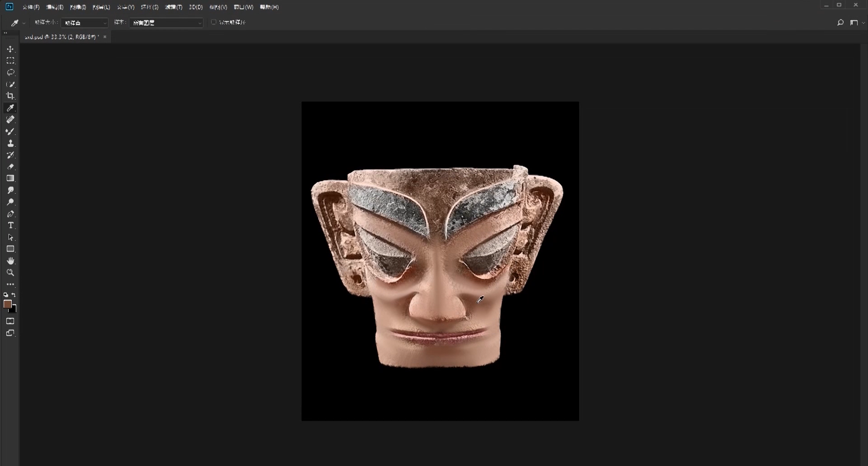Viewport: 868px width, 466px height.
Task: Open the Eyedropper tool preset picker arrow
Action: pyautogui.click(x=24, y=23)
